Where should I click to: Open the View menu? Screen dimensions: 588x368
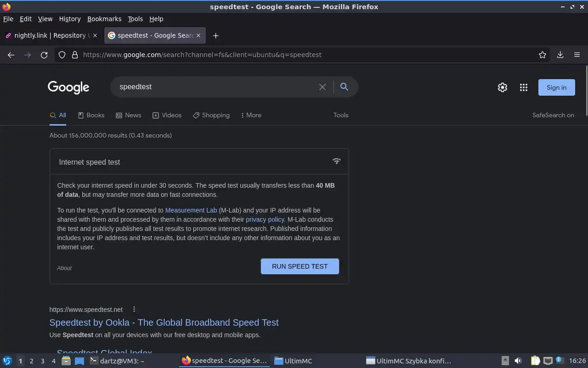45,19
